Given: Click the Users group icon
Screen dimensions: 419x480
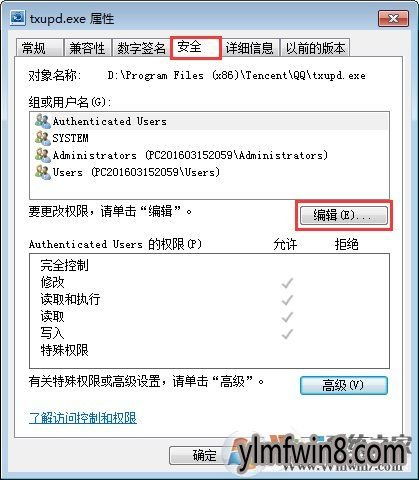Looking at the screenshot, I should (43, 172).
